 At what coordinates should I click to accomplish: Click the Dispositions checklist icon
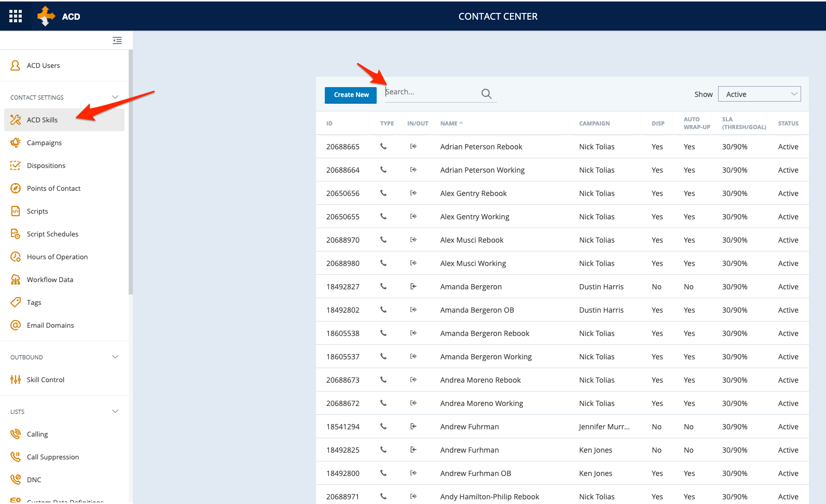(x=16, y=165)
